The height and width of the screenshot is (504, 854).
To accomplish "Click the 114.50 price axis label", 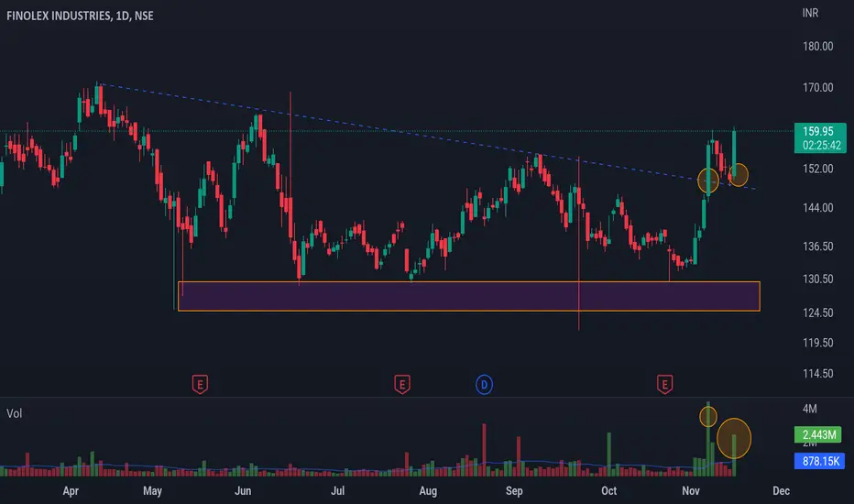I will tap(817, 374).
